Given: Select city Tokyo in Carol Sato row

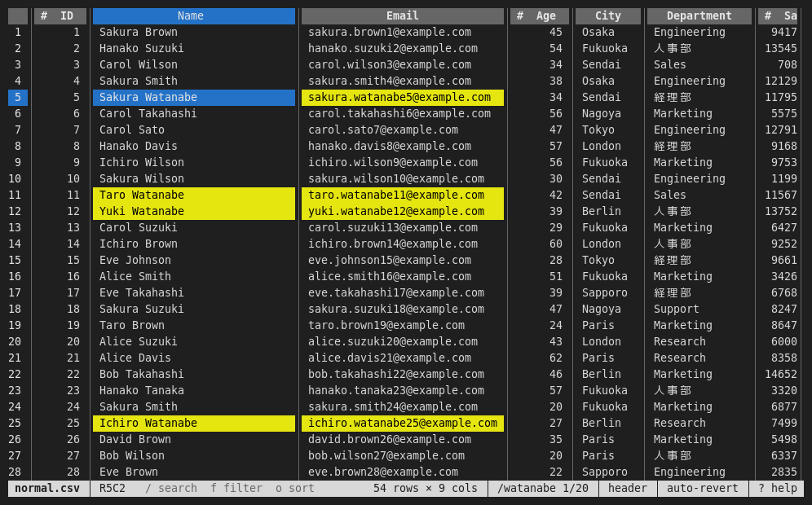Looking at the screenshot, I should point(608,130).
